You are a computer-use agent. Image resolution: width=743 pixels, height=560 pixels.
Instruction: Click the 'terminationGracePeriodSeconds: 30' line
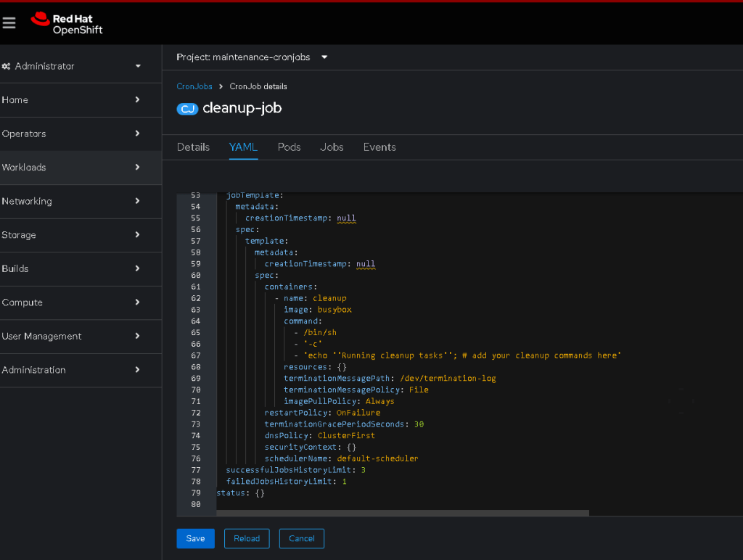coord(344,424)
